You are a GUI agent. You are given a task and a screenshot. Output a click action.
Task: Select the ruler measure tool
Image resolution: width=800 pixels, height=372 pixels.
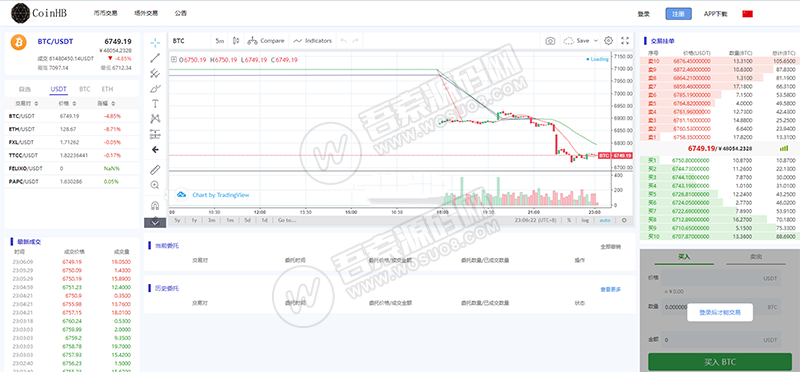[x=156, y=169]
